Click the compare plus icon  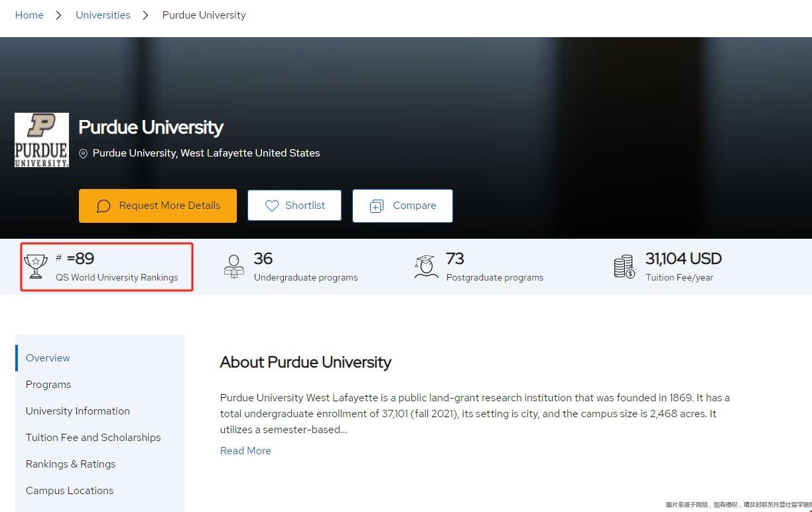377,206
